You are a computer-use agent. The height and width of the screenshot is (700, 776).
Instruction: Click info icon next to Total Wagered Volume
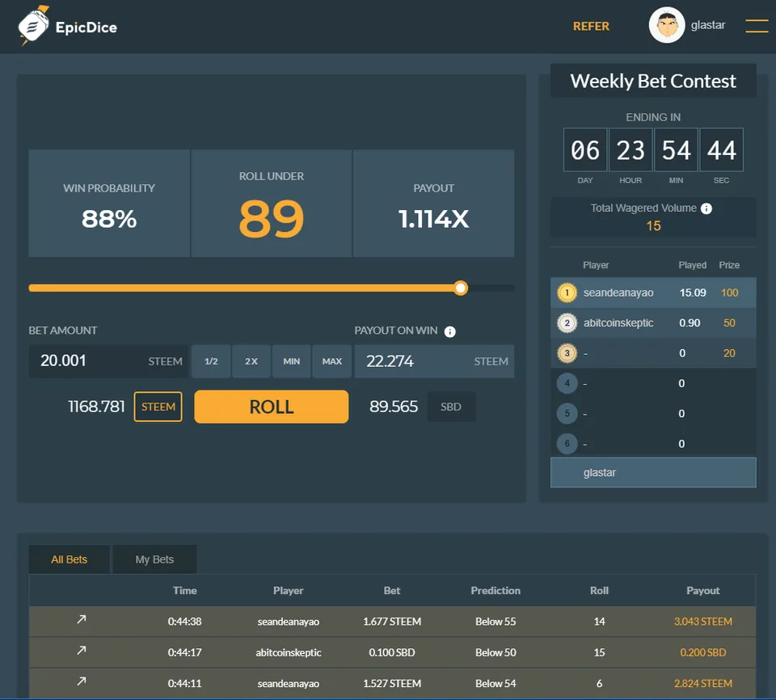[x=706, y=209]
